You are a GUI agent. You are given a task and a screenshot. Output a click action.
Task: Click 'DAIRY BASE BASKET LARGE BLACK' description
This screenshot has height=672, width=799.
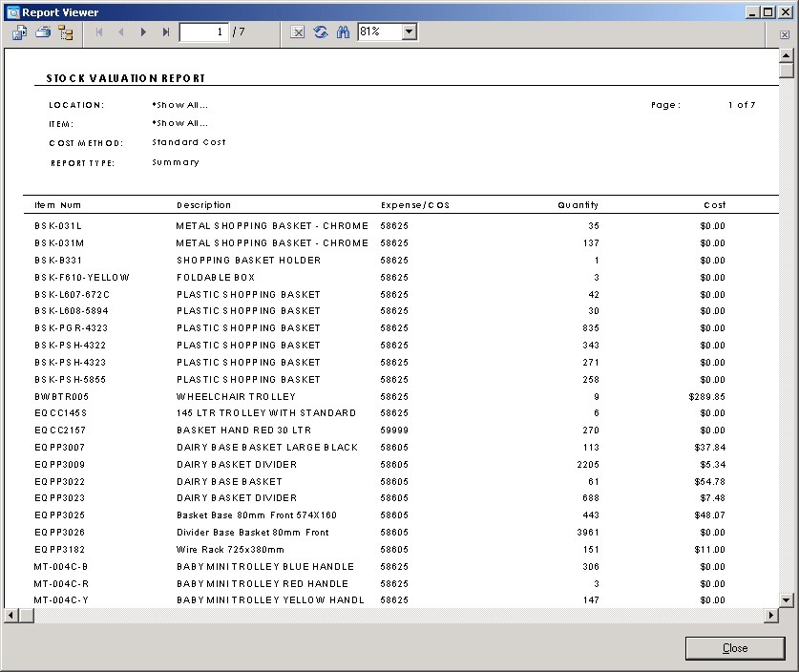coord(267,448)
